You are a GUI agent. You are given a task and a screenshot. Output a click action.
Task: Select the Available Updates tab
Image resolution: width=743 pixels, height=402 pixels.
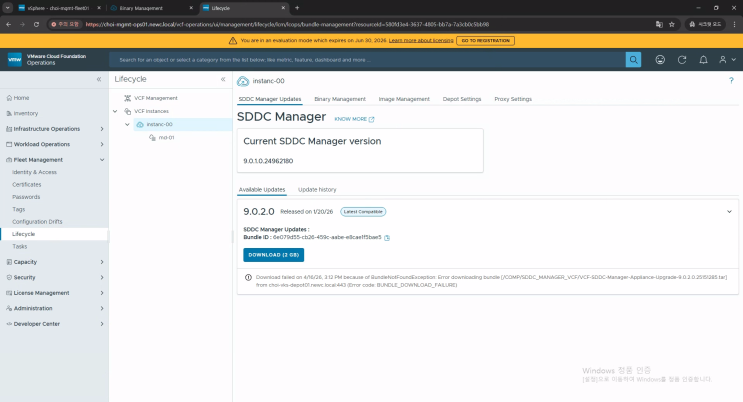click(262, 190)
